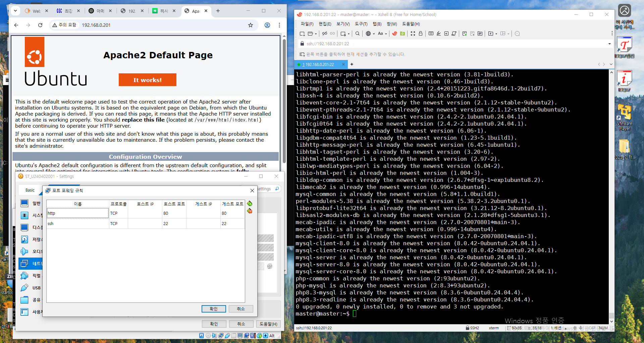The height and width of the screenshot is (343, 644).
Task: Cancel port forwarding dialog with 취소
Action: [x=241, y=309]
